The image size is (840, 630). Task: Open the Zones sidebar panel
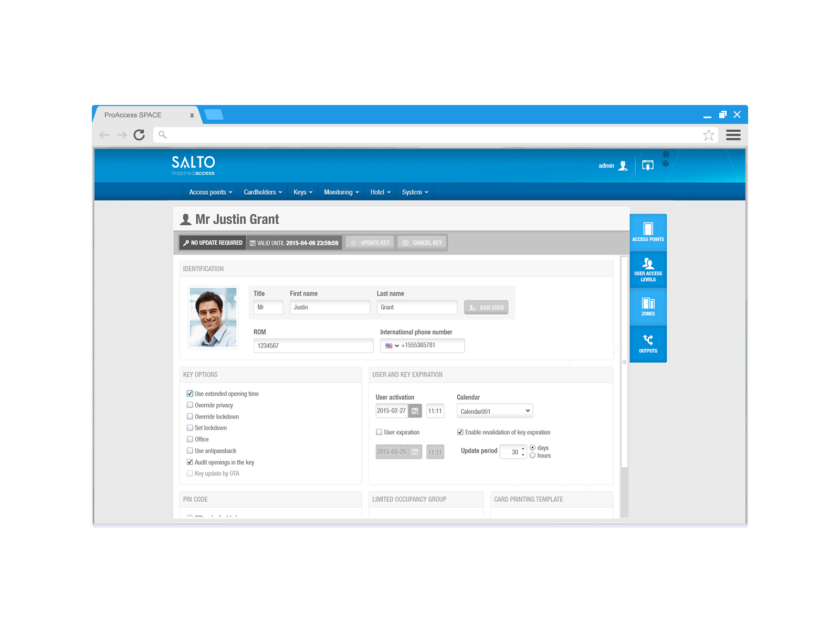click(648, 306)
